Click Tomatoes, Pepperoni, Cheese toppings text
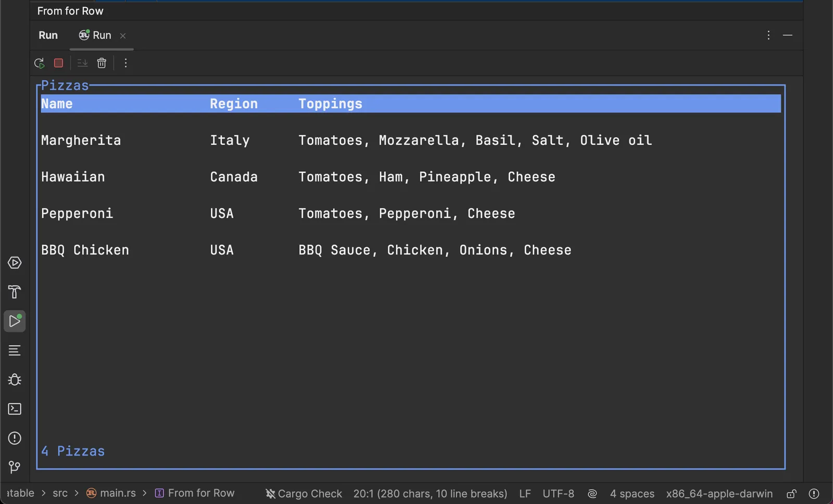The height and width of the screenshot is (504, 833). pyautogui.click(x=407, y=213)
